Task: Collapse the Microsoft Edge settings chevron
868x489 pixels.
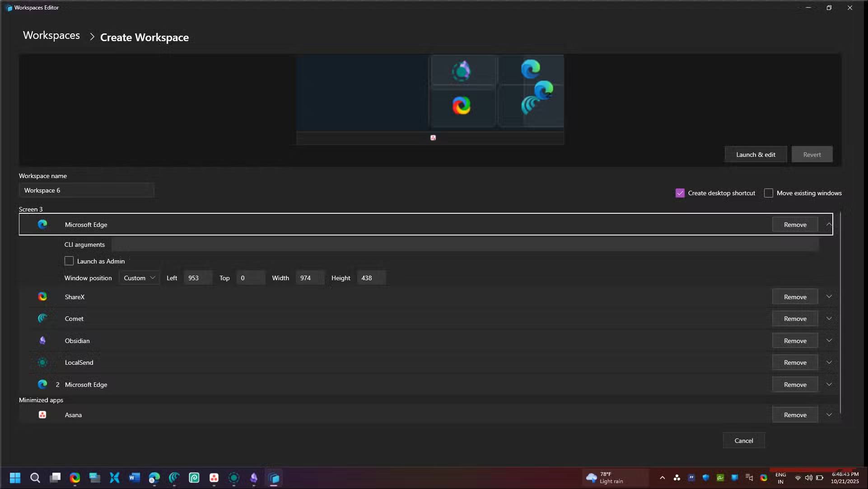Action: [x=829, y=224]
